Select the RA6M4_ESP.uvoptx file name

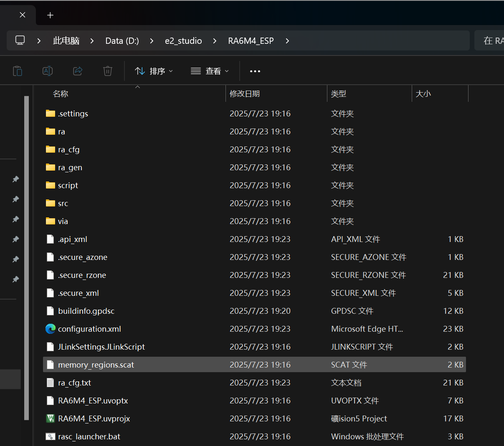pyautogui.click(x=93, y=401)
